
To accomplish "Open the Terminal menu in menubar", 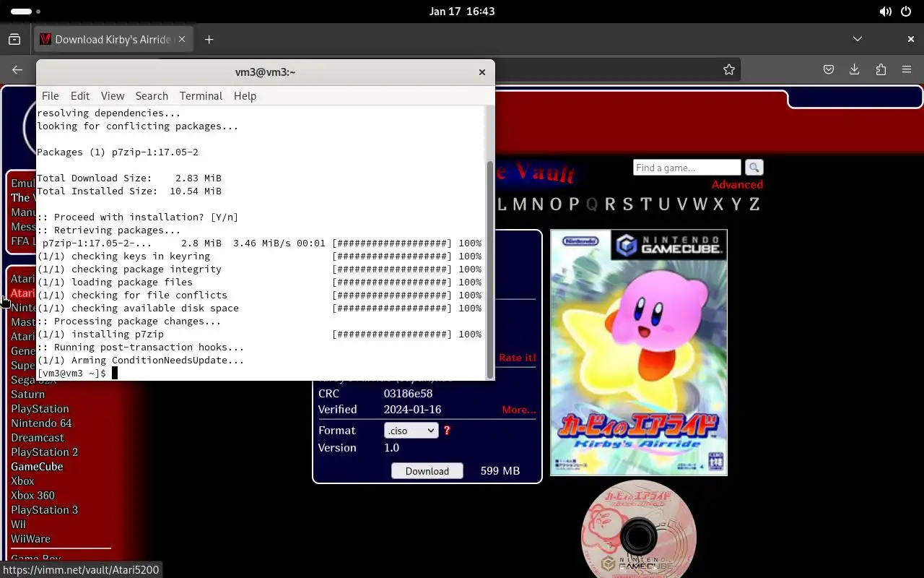I will [x=201, y=95].
